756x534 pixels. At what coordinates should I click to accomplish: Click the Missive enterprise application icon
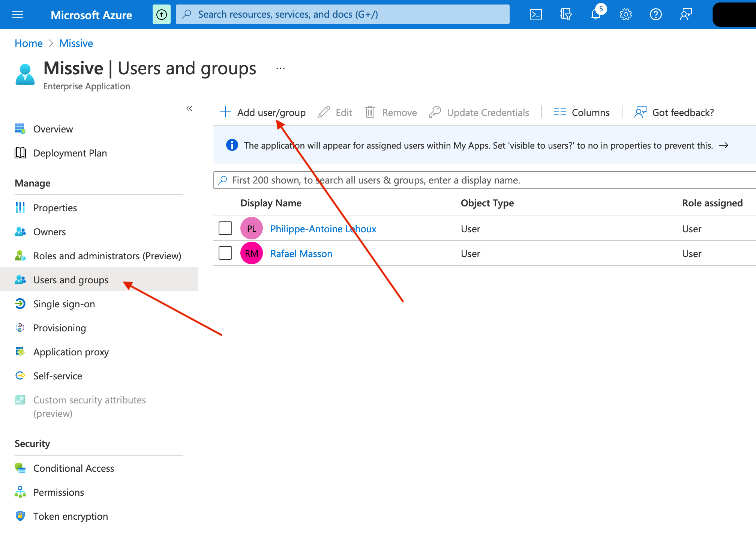[x=25, y=74]
